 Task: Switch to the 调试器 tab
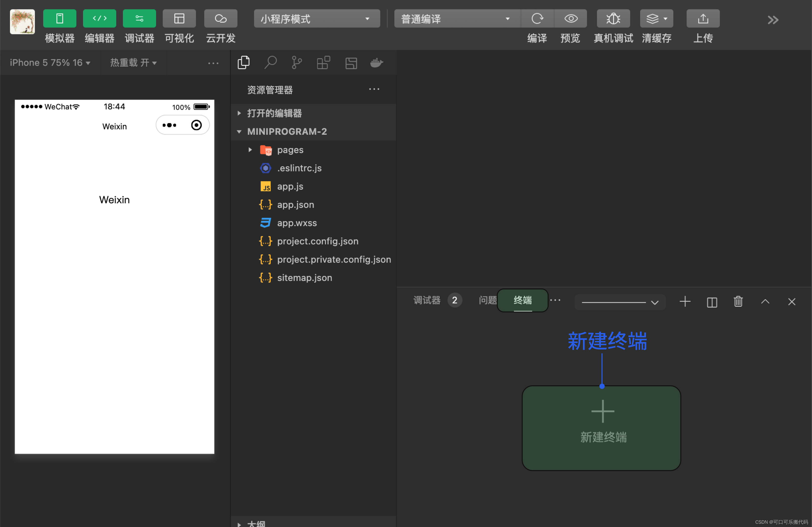point(427,300)
